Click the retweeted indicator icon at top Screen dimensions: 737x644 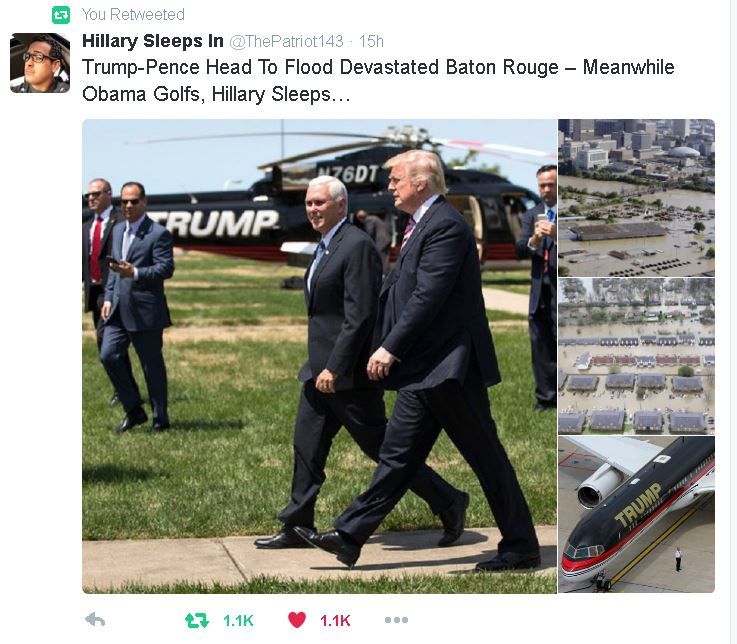tap(61, 15)
